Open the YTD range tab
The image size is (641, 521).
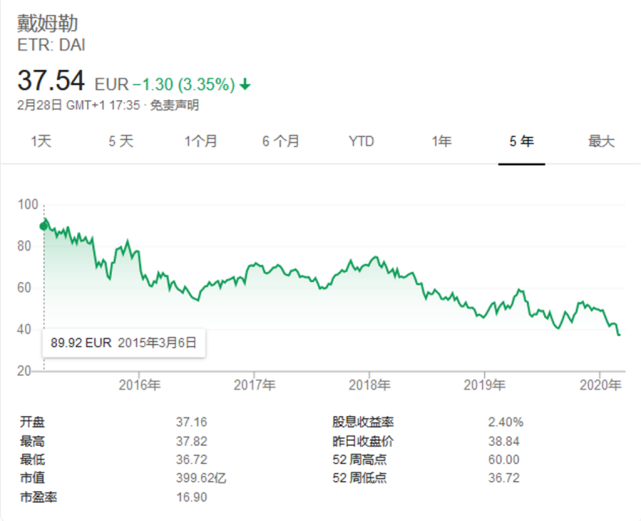pyautogui.click(x=361, y=141)
